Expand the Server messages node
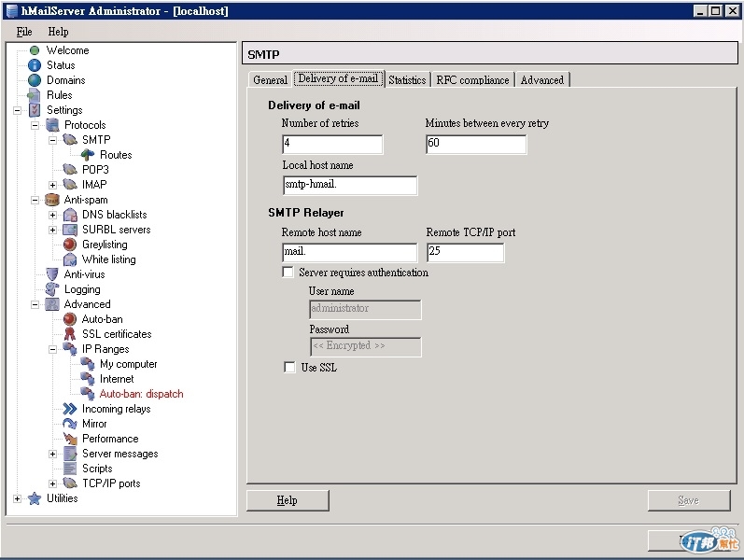Image resolution: width=744 pixels, height=560 pixels. (52, 455)
